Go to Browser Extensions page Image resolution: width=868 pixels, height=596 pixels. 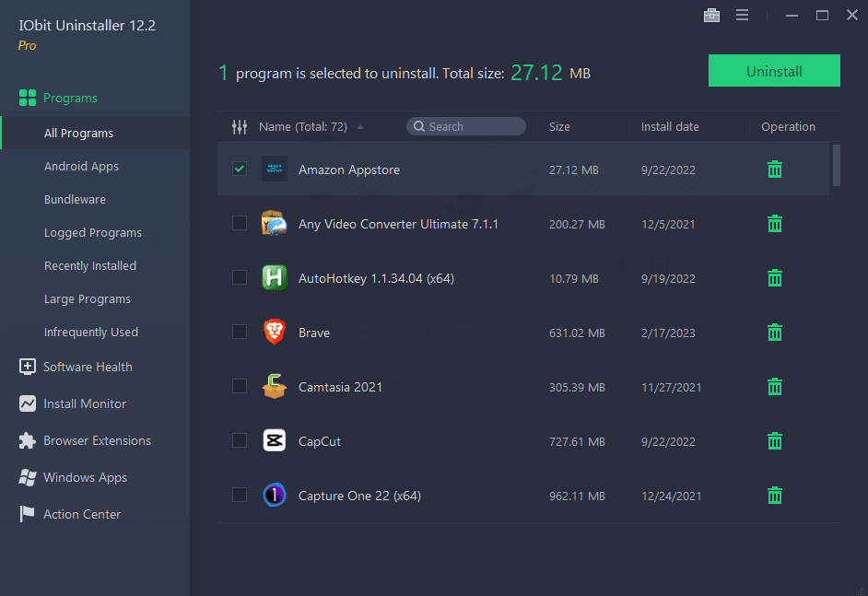(97, 440)
